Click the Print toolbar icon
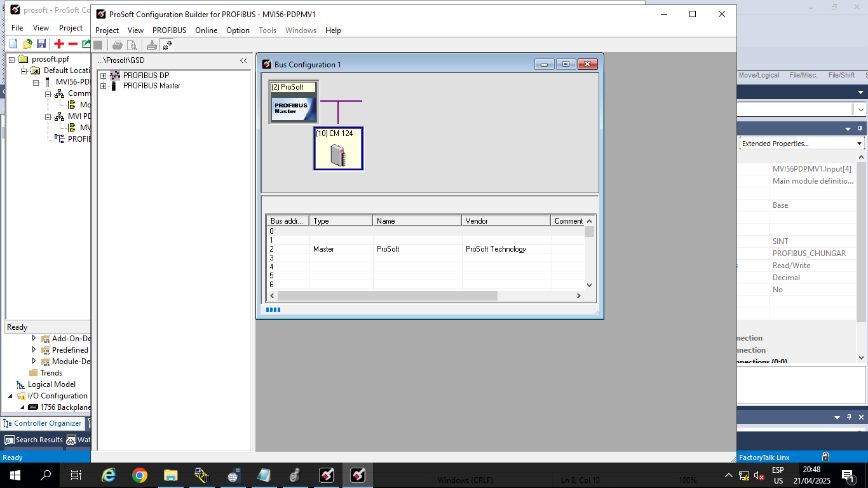Screen dimensions: 868x488 [117, 44]
